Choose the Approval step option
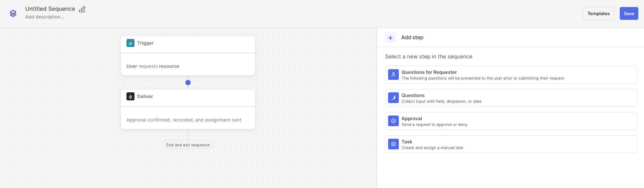This screenshot has width=644, height=188. [x=511, y=121]
